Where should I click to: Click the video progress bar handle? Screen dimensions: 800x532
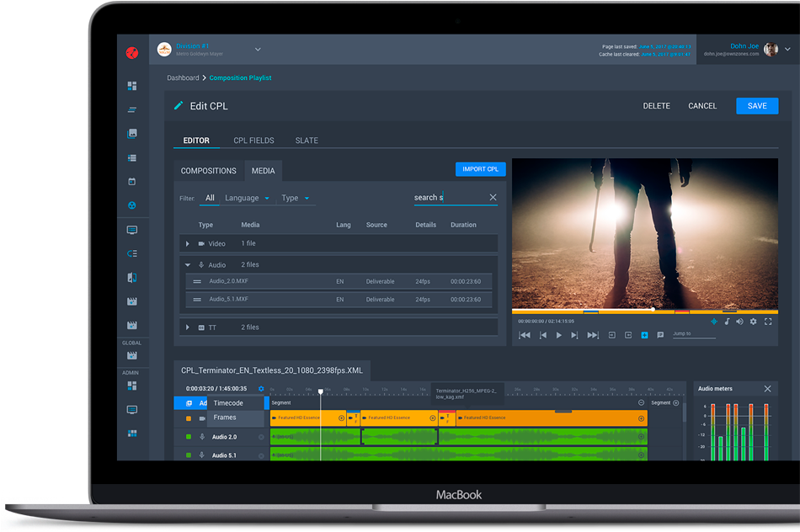point(653,309)
